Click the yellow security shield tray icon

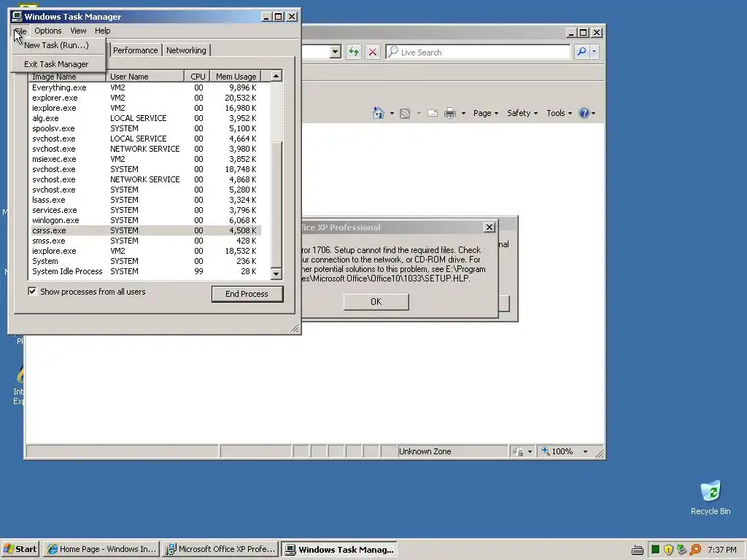(668, 550)
